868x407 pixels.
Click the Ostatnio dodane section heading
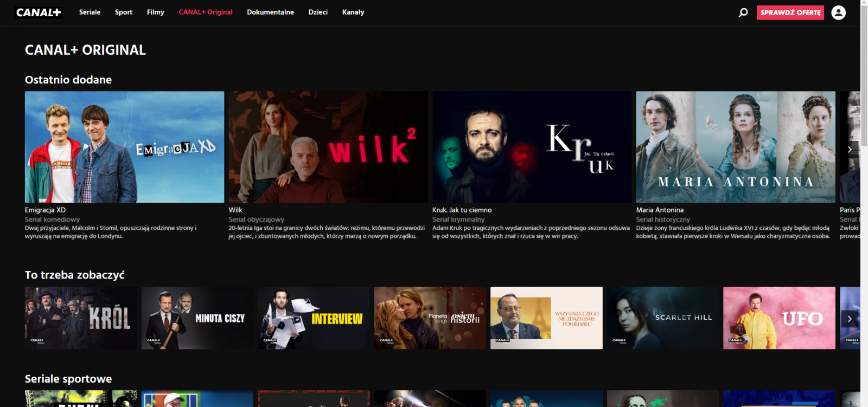[68, 80]
